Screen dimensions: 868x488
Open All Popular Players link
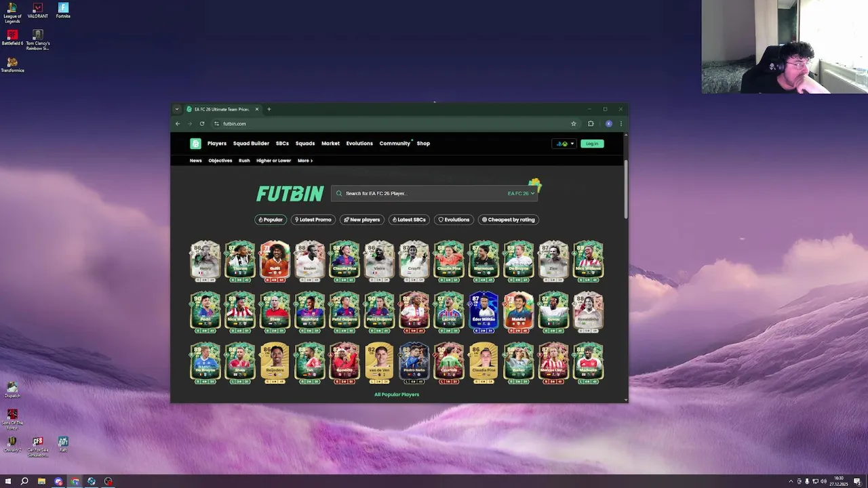click(397, 394)
